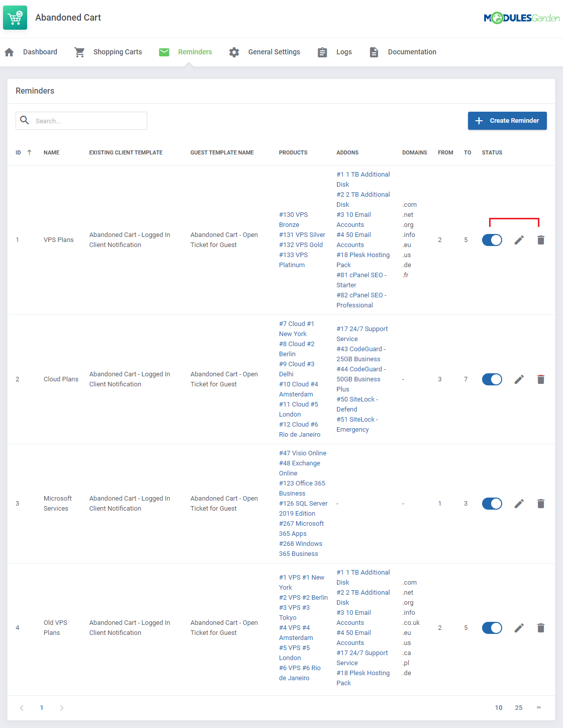Click the Dashboard home icon
Image resolution: width=563 pixels, height=728 pixels.
(9, 52)
